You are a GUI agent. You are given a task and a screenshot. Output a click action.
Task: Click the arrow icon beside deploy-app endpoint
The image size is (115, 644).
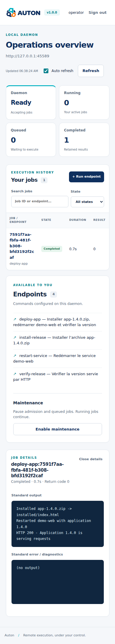tap(15, 319)
